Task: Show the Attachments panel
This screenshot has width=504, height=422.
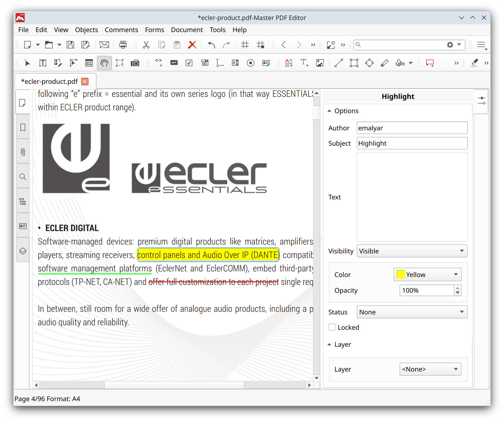Action: click(23, 152)
